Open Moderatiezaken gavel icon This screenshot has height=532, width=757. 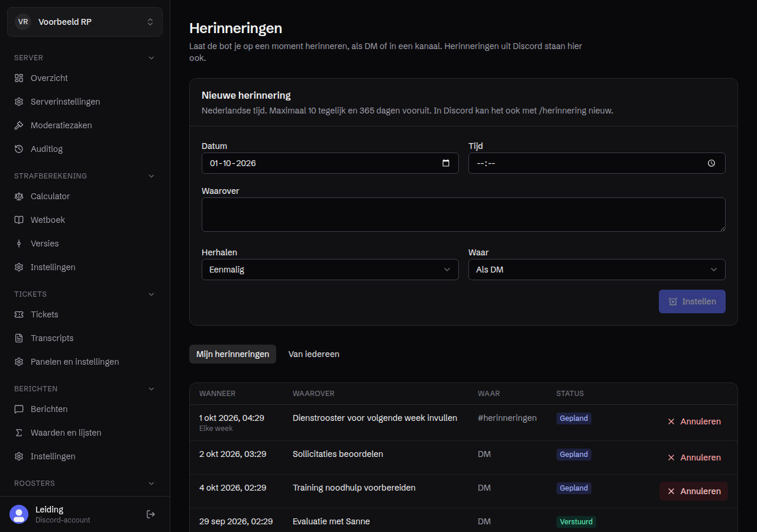(19, 125)
